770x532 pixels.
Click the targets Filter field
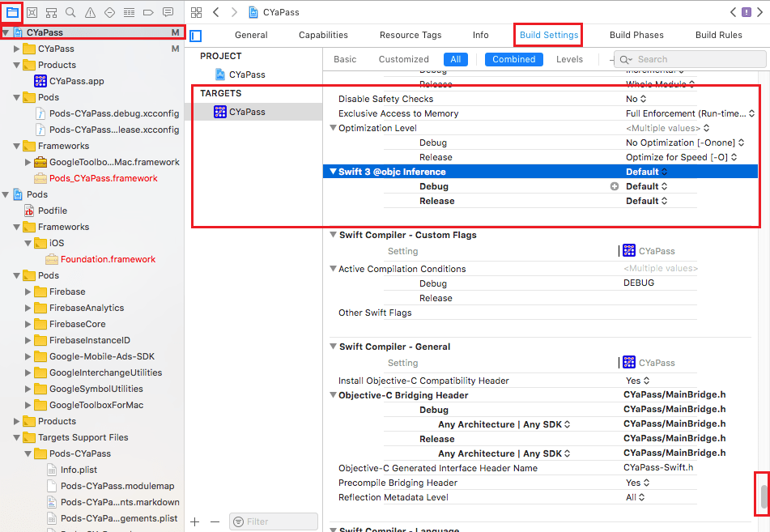tap(274, 521)
